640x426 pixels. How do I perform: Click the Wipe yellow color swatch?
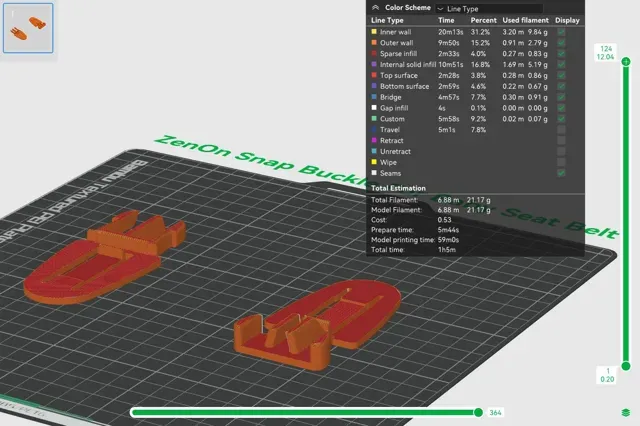point(374,162)
